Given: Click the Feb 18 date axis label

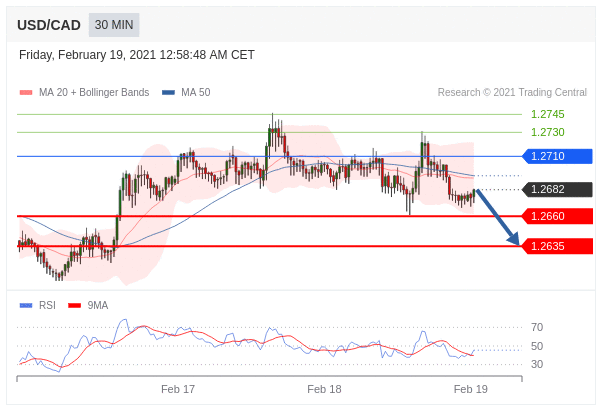Looking at the screenshot, I should [x=324, y=389].
